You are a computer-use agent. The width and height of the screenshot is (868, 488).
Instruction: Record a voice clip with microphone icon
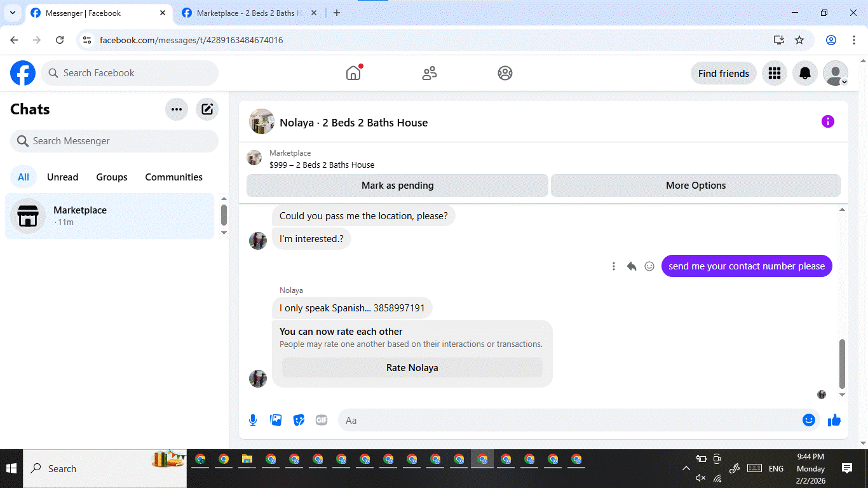[x=253, y=420]
